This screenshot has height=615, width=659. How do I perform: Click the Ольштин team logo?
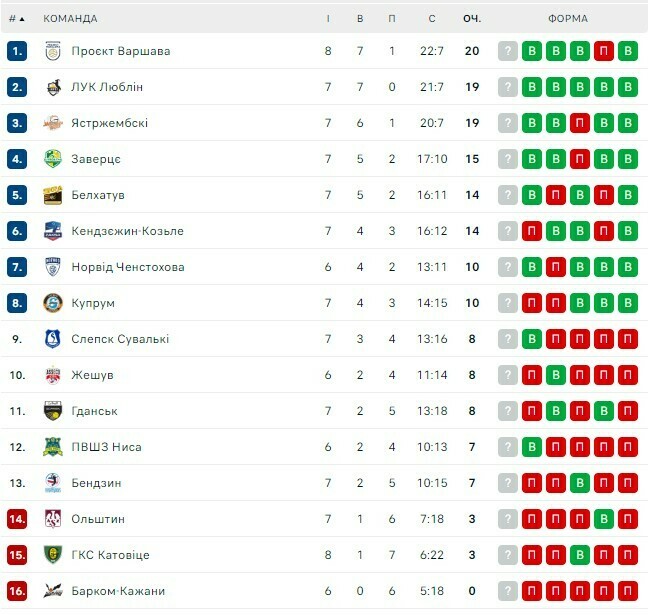point(53,519)
